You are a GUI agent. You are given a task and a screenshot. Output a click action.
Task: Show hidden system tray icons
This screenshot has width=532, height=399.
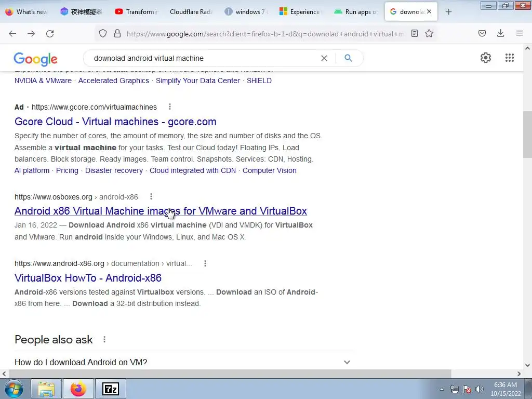point(442,389)
